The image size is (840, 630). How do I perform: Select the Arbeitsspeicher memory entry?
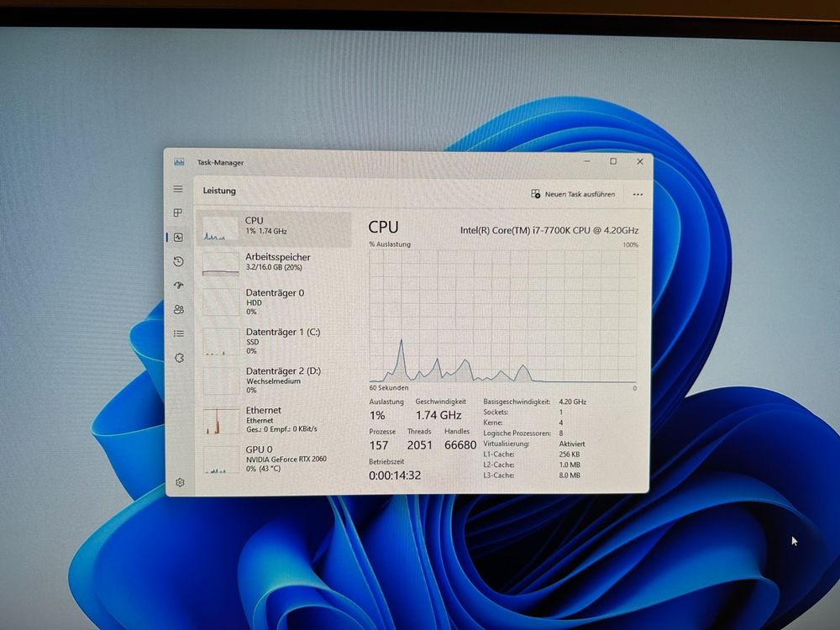point(275,263)
